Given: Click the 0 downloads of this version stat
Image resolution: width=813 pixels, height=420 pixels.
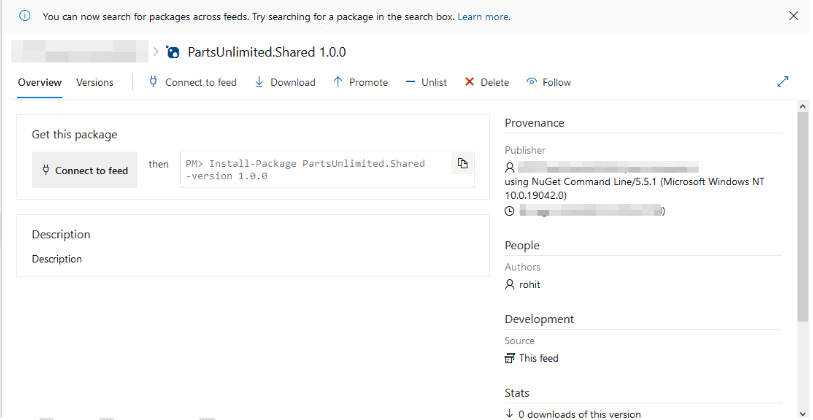Looking at the screenshot, I should pos(580,414).
